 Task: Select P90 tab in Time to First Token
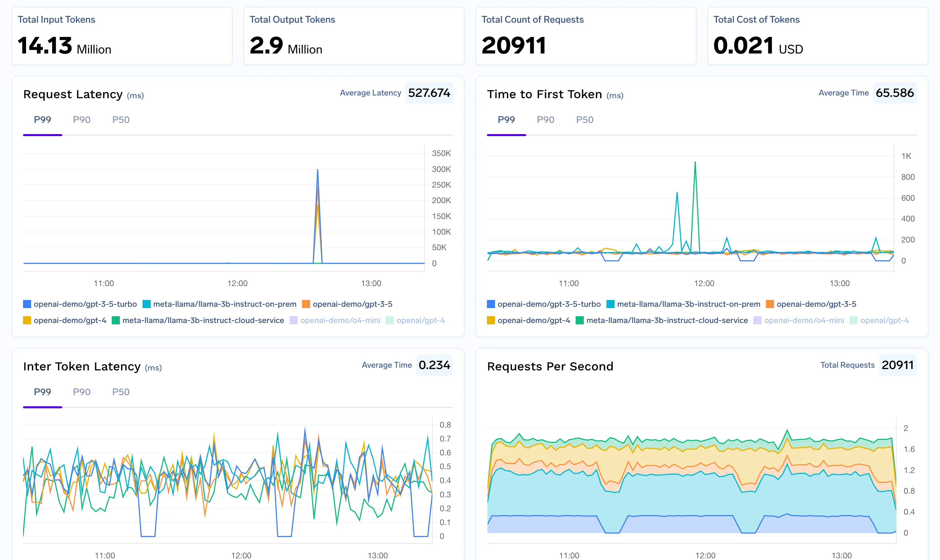(545, 120)
